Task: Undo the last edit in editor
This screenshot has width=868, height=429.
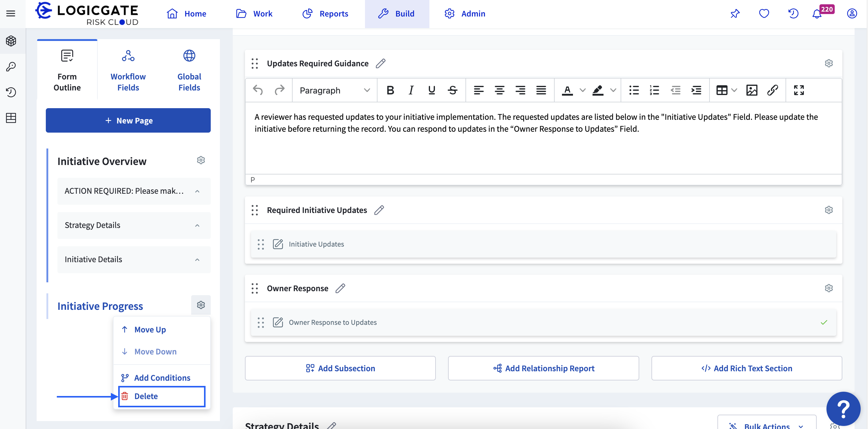Action: [258, 90]
